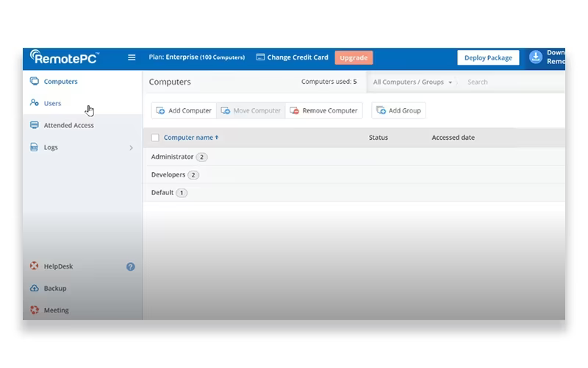Click the Backup cloud icon
Screen dimensions: 588x368
(x=35, y=288)
